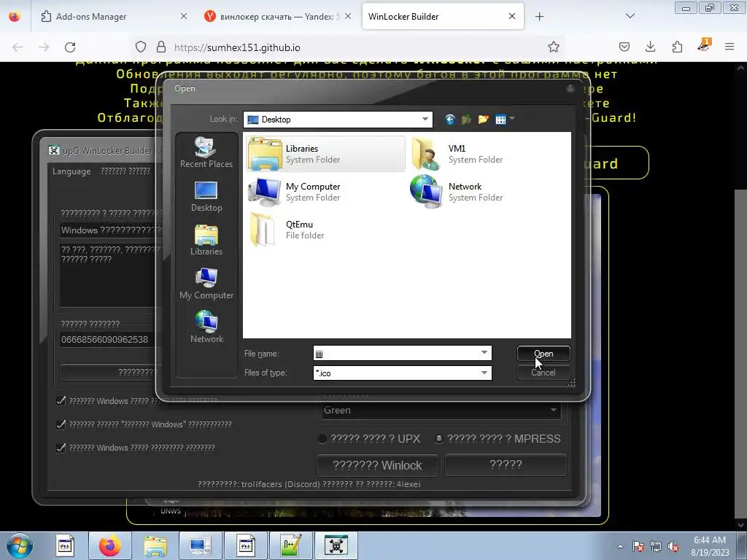Viewport: 747px width, 560px height.
Task: Switch to skull WinLocker taskbar app
Action: pos(336,545)
